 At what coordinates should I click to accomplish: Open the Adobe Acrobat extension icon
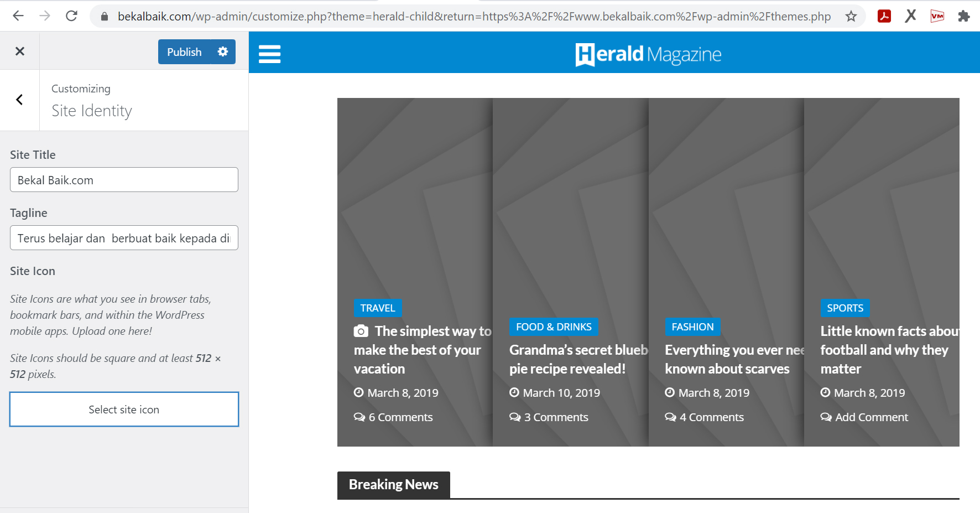click(x=884, y=16)
